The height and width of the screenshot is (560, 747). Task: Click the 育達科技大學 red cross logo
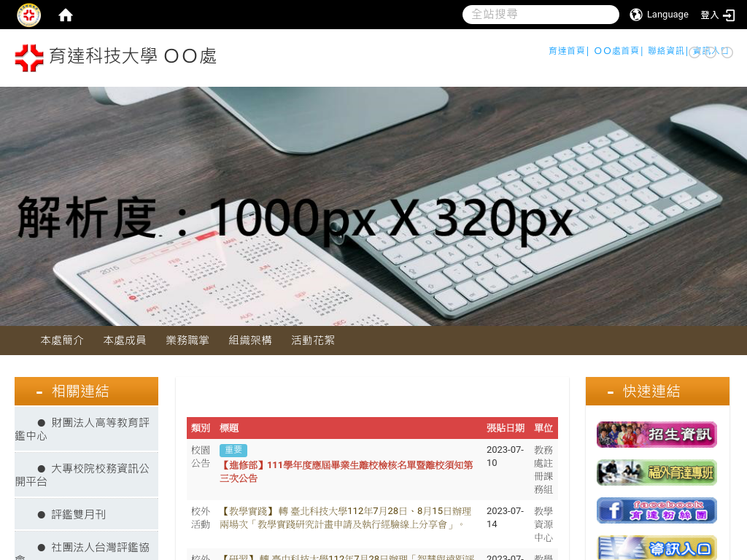(29, 58)
